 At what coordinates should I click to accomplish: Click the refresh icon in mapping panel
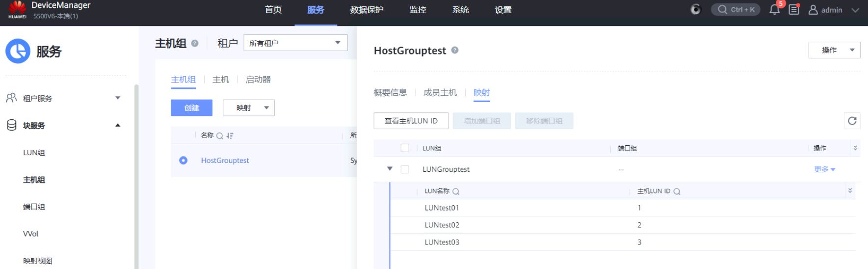[x=852, y=121]
